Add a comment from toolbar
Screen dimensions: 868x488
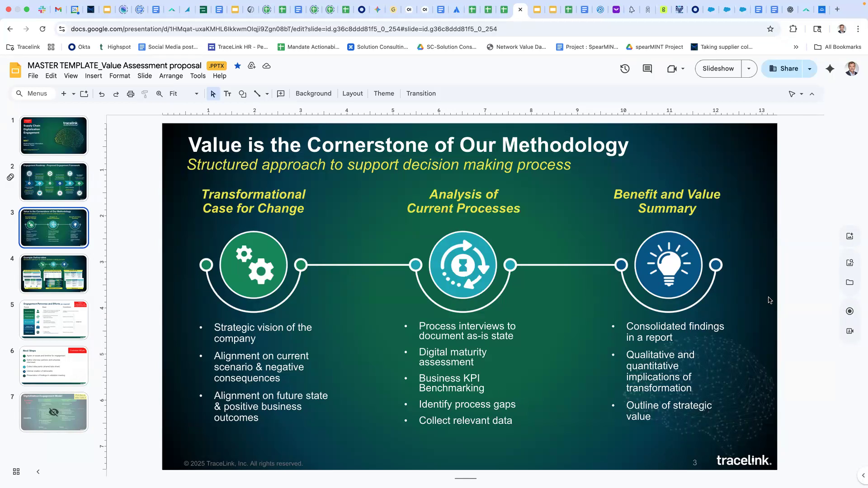(x=281, y=94)
